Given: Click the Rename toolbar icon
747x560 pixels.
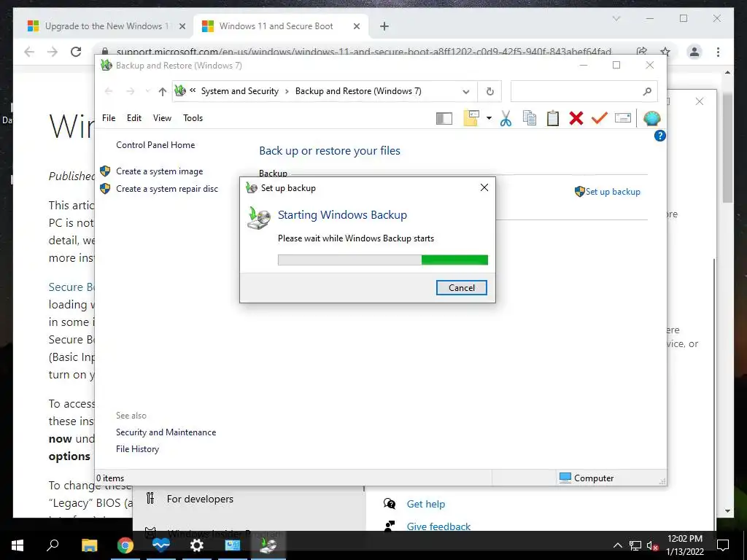Looking at the screenshot, I should point(623,118).
